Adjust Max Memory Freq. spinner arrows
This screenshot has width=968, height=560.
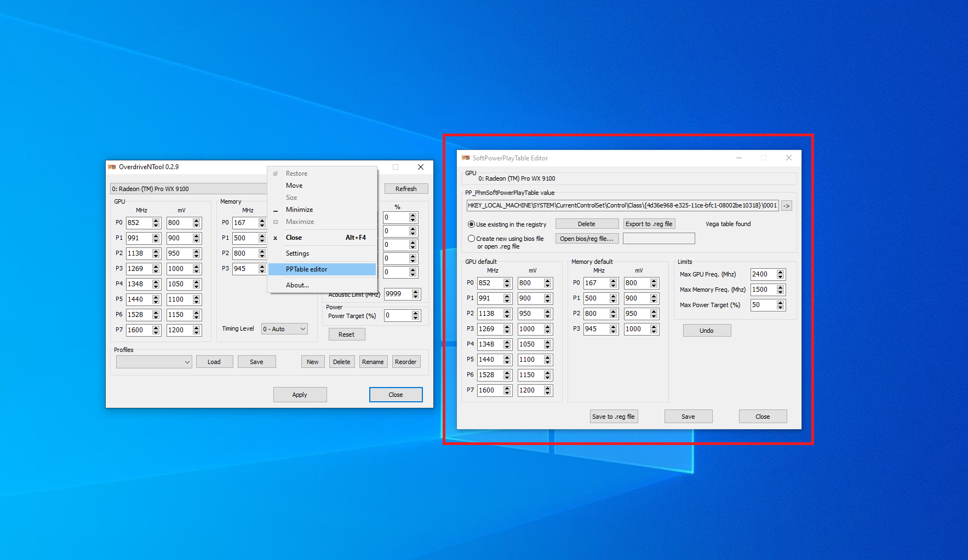(781, 290)
